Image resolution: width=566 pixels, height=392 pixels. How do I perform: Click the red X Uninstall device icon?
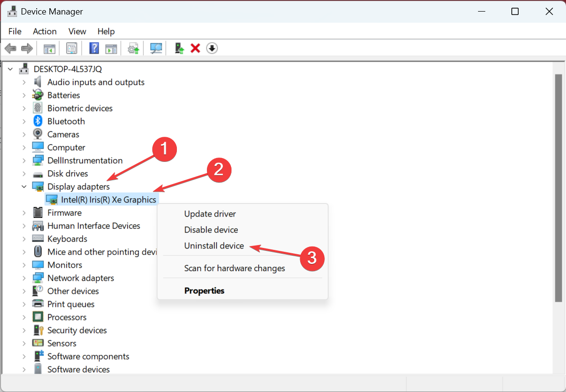pos(195,48)
